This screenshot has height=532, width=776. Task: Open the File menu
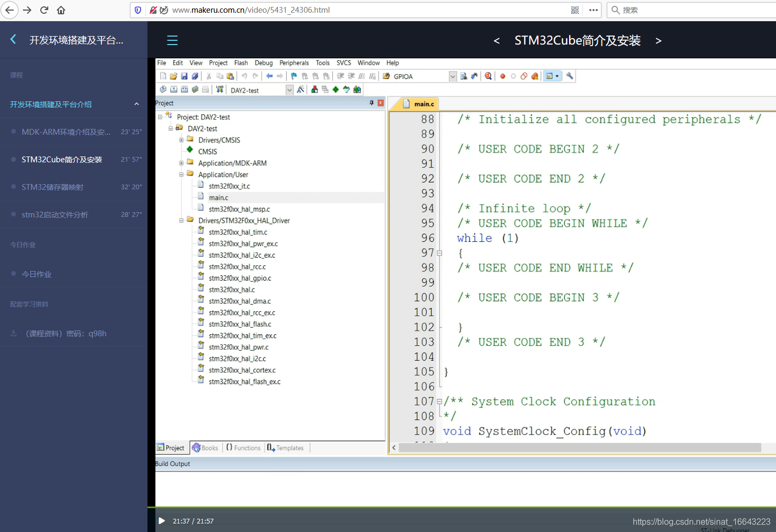click(x=162, y=63)
